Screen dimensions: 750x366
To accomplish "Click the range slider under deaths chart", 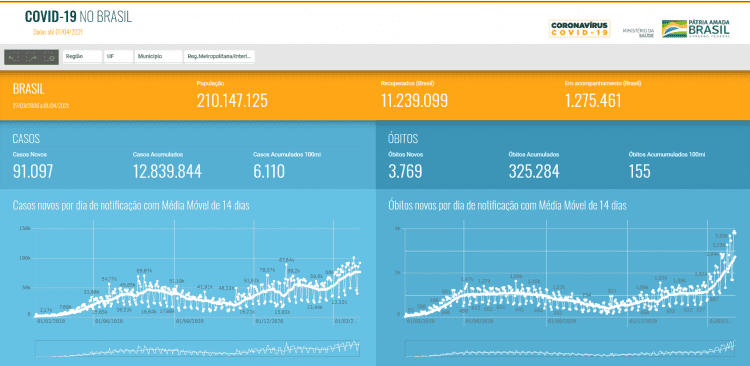I will pyautogui.click(x=571, y=349).
